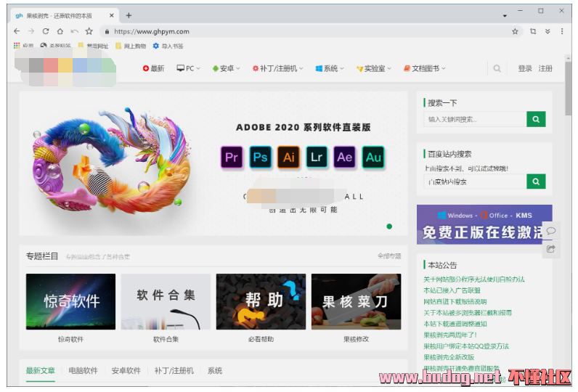Open the 网站直链下载报错说明 announcement

tap(455, 301)
